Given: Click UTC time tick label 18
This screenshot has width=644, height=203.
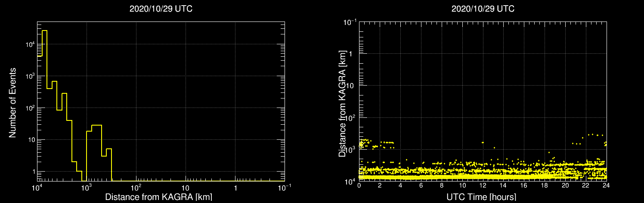Looking at the screenshot, I should [x=545, y=186].
